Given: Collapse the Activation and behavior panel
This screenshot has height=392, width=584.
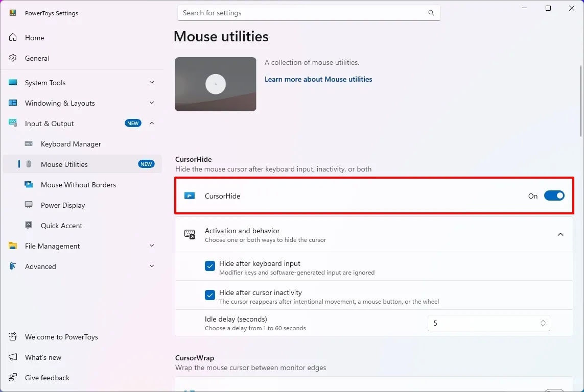Looking at the screenshot, I should tap(560, 234).
